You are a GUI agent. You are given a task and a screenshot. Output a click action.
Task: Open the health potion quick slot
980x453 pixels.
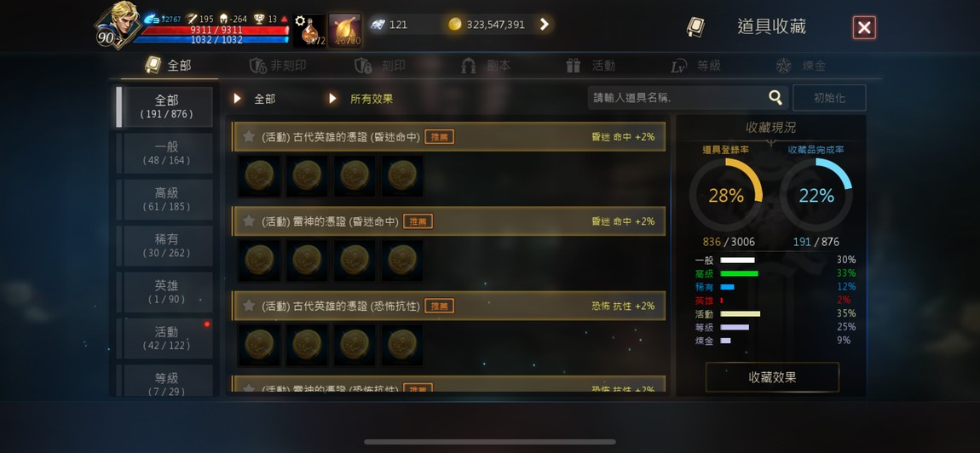(x=309, y=31)
